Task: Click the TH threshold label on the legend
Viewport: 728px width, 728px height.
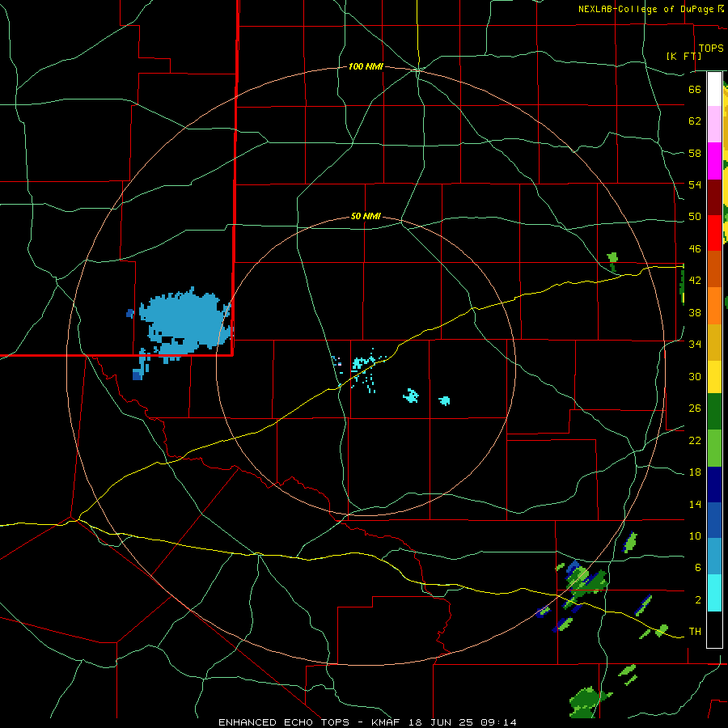Action: click(x=695, y=632)
